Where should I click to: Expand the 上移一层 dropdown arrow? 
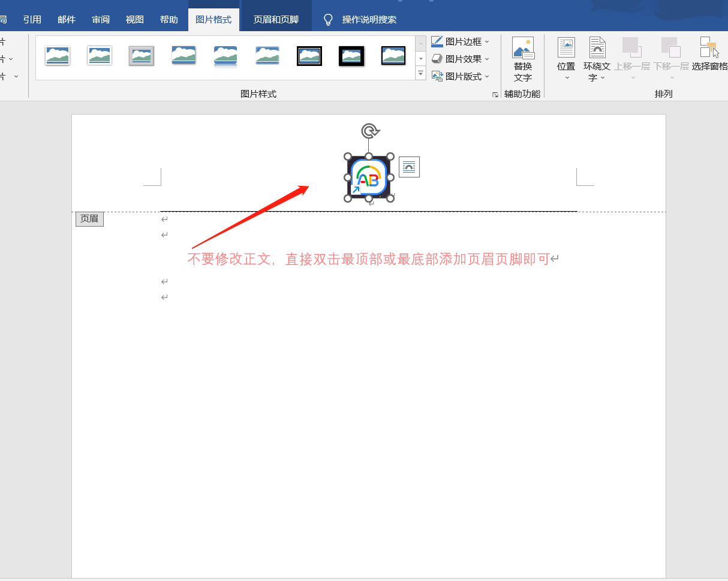[631, 77]
